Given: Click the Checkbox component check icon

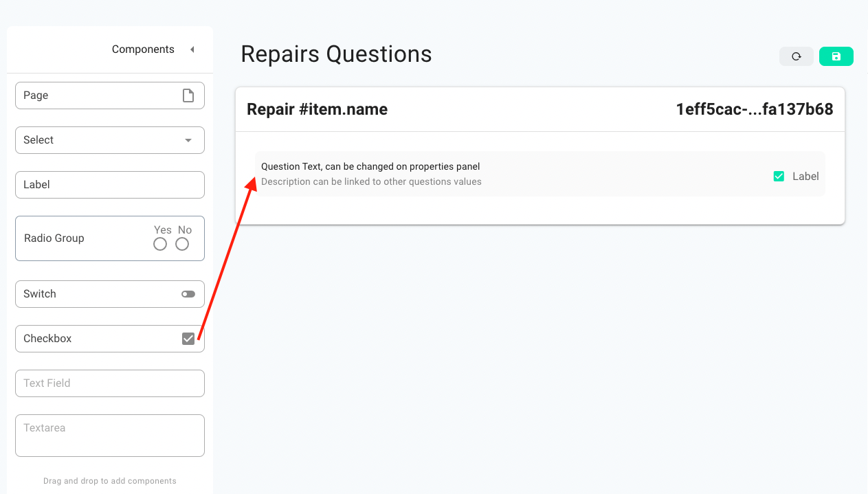Looking at the screenshot, I should [x=188, y=339].
